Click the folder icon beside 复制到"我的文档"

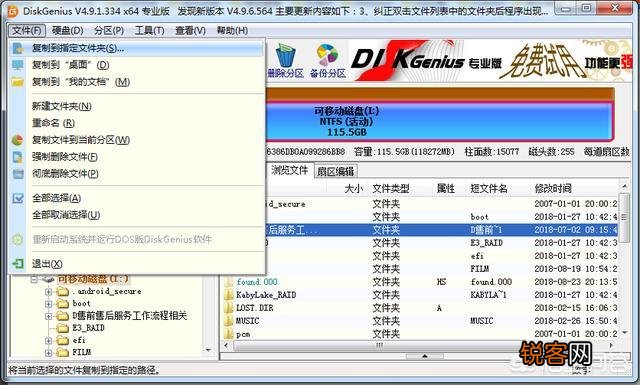[x=18, y=82]
